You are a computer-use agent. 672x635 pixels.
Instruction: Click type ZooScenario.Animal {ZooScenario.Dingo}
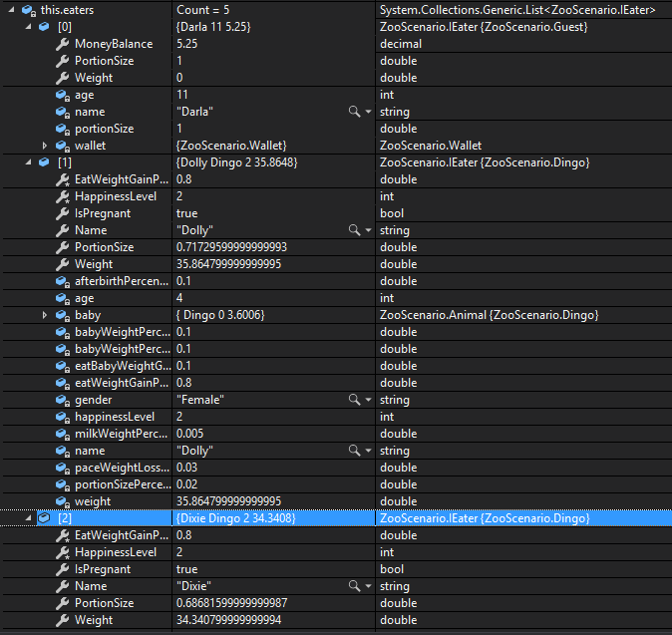tap(489, 315)
